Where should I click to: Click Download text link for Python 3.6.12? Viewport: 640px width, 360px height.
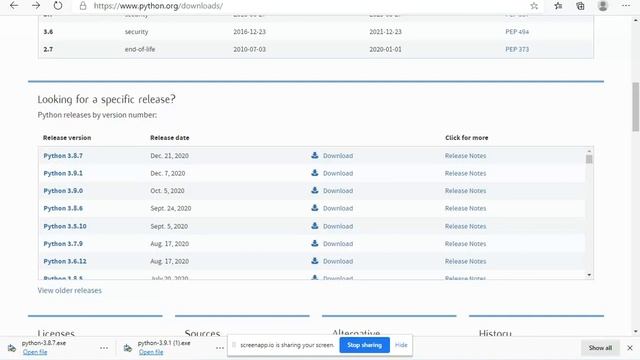click(338, 261)
